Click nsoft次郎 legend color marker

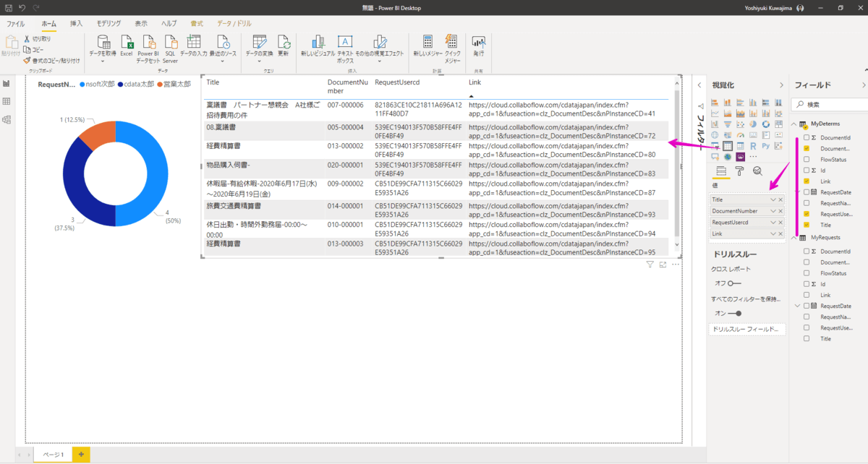(x=82, y=85)
